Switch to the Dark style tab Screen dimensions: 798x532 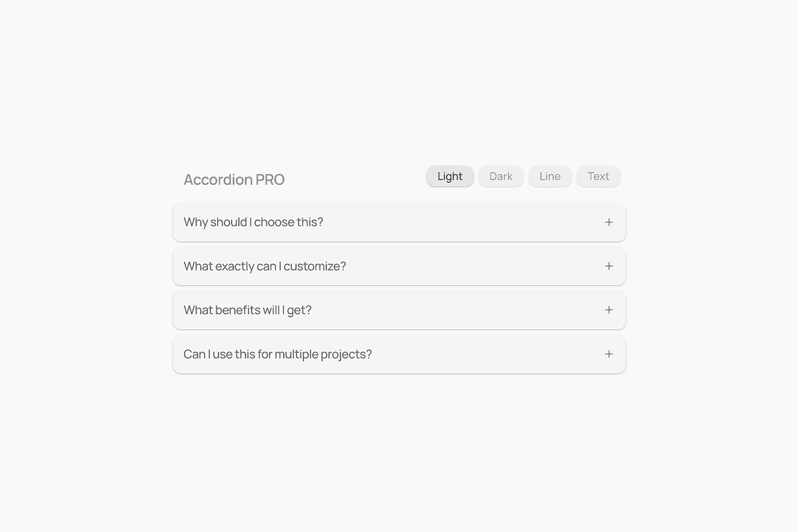(x=501, y=177)
